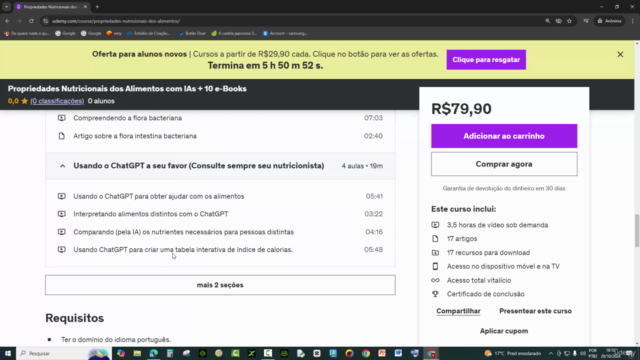Click infinity icon next to 'Acesso total vitalício'
Image resolution: width=640 pixels, height=360 pixels.
pos(435,280)
